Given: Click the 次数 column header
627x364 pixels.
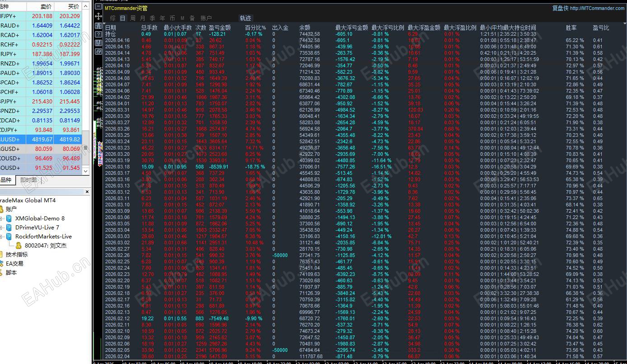Looking at the screenshot, I should [x=201, y=28].
